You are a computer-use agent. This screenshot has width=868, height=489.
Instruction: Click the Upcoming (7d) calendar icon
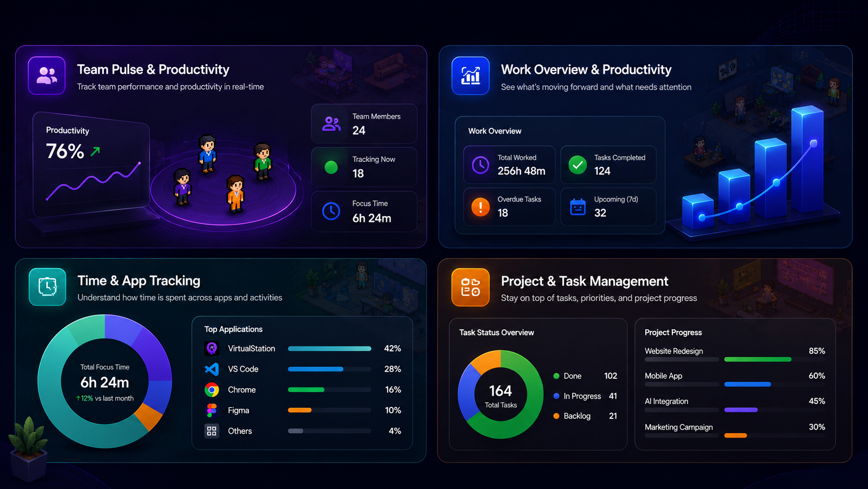(x=577, y=207)
